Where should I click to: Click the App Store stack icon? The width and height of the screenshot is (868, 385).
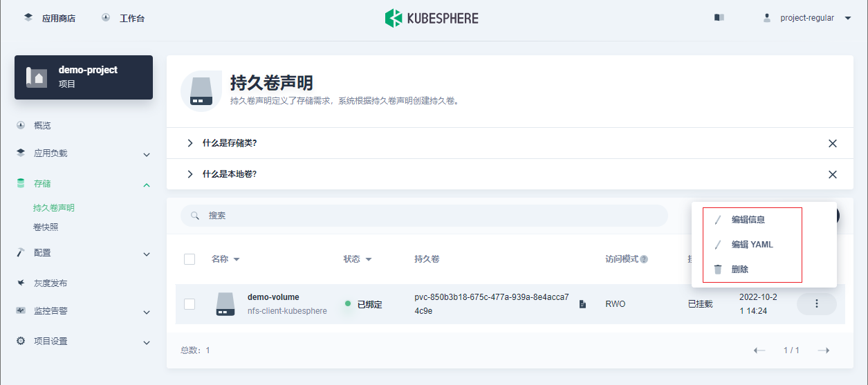[28, 17]
